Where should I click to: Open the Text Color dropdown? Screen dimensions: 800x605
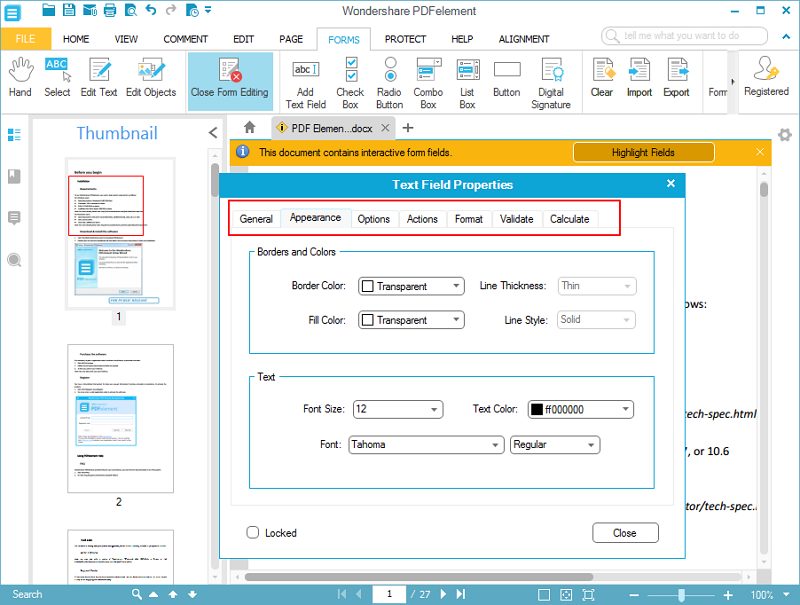(x=581, y=409)
